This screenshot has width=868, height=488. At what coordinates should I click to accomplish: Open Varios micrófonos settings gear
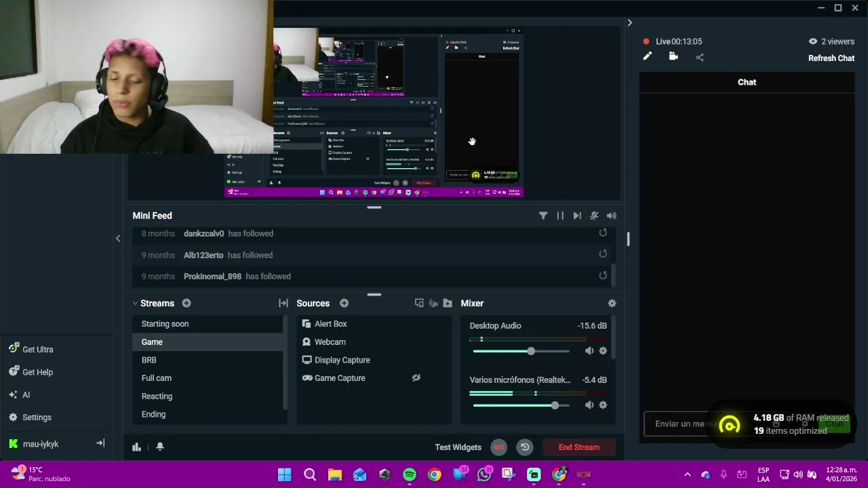[x=603, y=405]
